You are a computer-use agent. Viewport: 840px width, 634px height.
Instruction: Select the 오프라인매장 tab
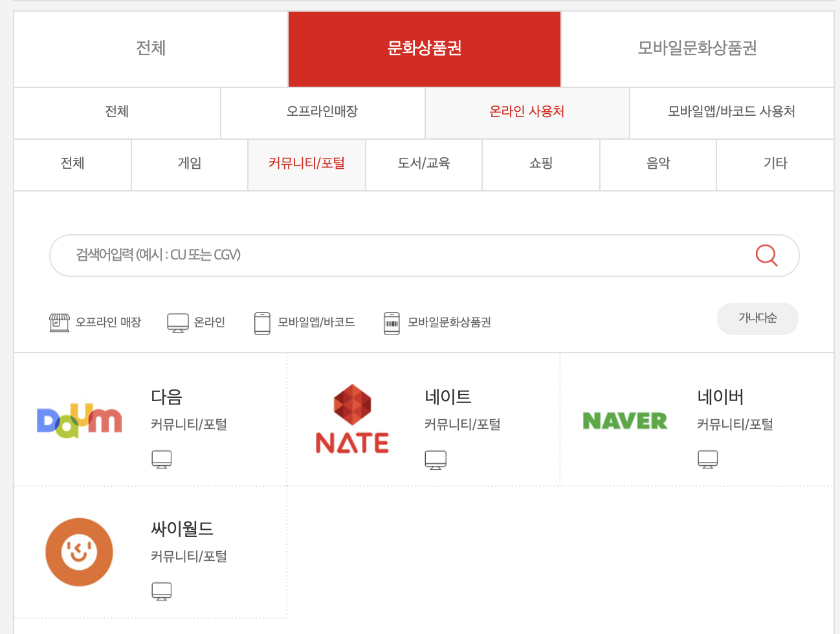click(x=322, y=113)
